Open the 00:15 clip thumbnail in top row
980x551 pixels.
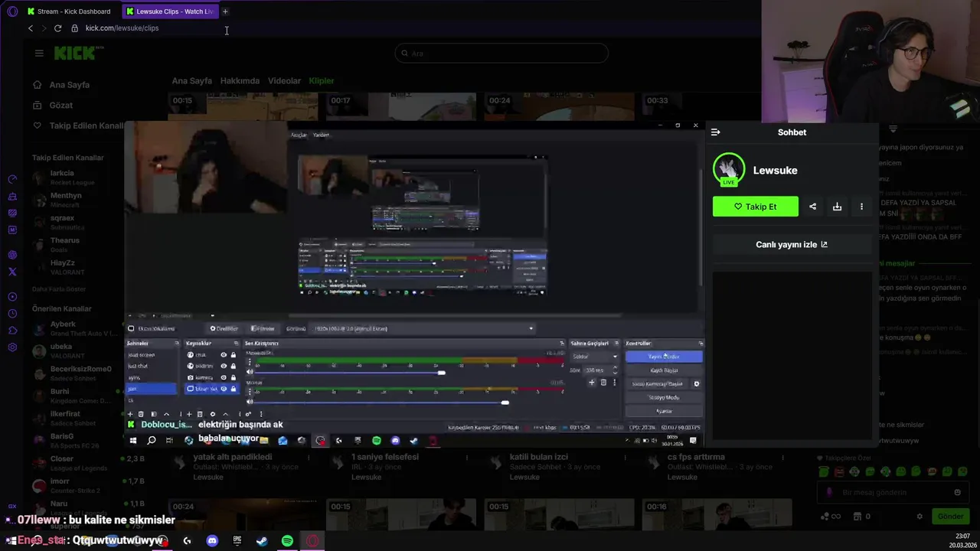coord(243,106)
